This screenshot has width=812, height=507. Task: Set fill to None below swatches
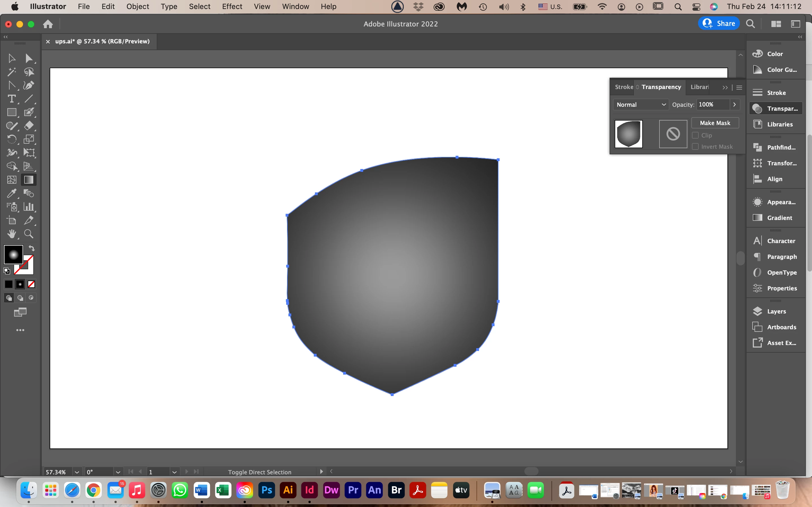pyautogui.click(x=31, y=284)
